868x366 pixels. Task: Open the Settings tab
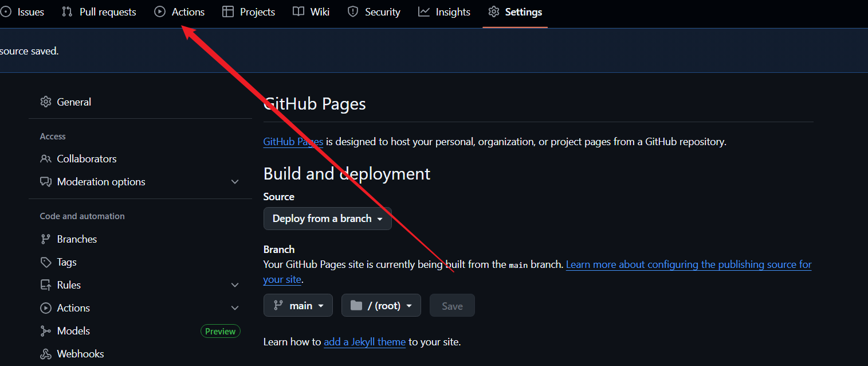point(515,12)
